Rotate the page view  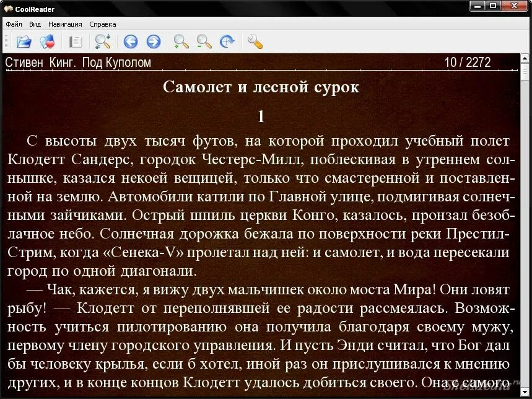tap(227, 42)
